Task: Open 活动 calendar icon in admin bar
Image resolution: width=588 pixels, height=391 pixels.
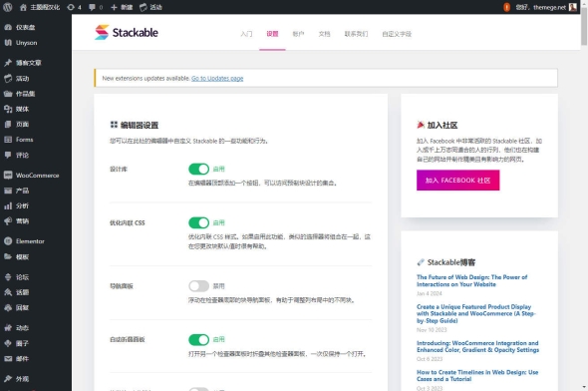Action: click(x=143, y=7)
